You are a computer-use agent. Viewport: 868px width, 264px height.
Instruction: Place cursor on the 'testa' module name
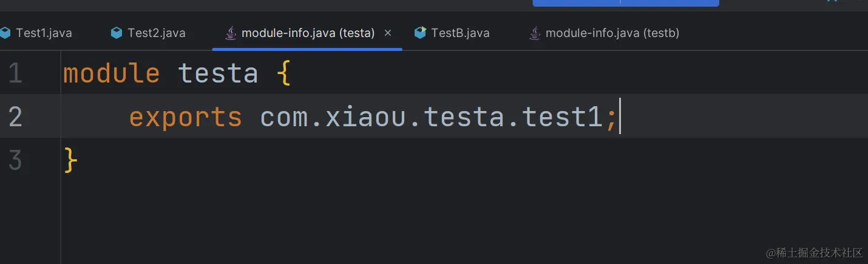218,73
